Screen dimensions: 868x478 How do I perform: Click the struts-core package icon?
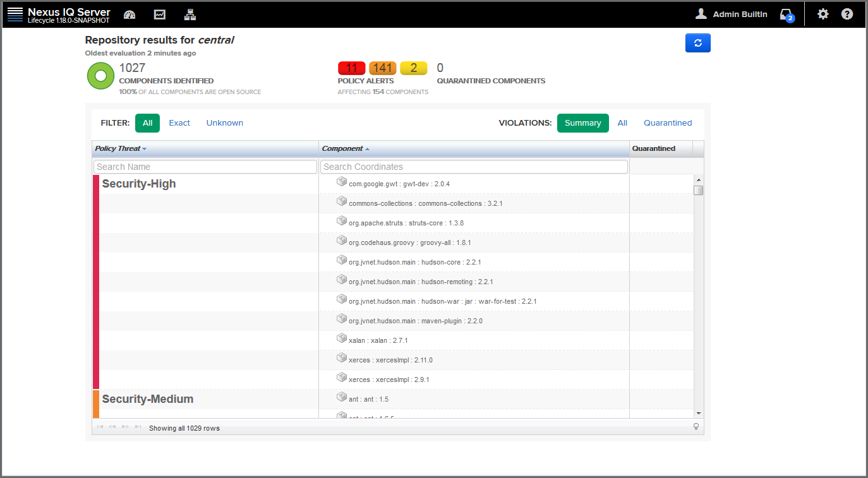coord(342,221)
